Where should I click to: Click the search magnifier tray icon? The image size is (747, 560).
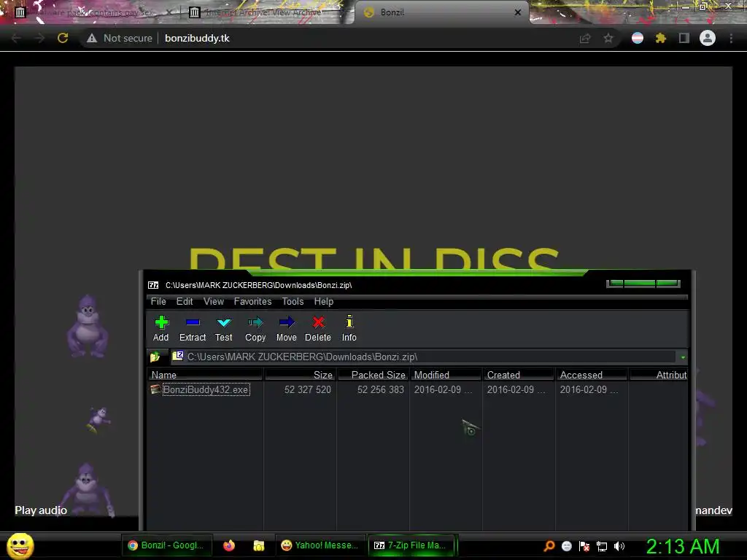549,546
